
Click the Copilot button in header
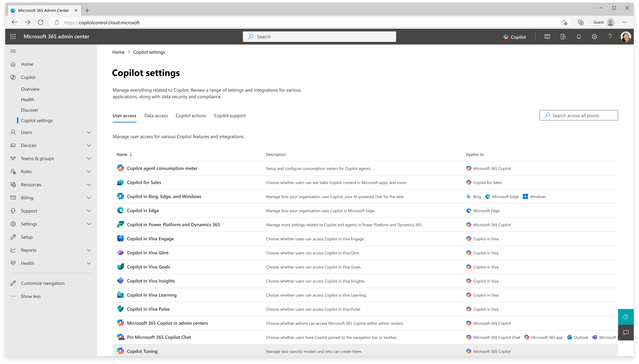pyautogui.click(x=514, y=37)
